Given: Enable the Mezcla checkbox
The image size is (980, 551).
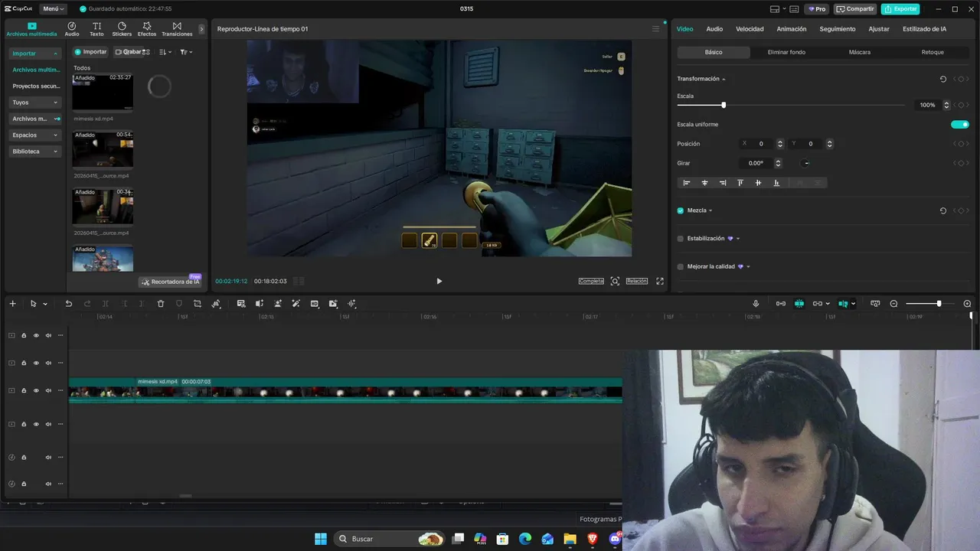Looking at the screenshot, I should coord(680,210).
